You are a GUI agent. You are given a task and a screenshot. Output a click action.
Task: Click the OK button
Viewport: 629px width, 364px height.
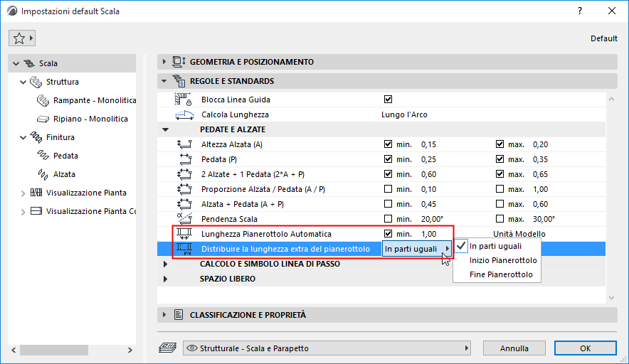tap(586, 348)
